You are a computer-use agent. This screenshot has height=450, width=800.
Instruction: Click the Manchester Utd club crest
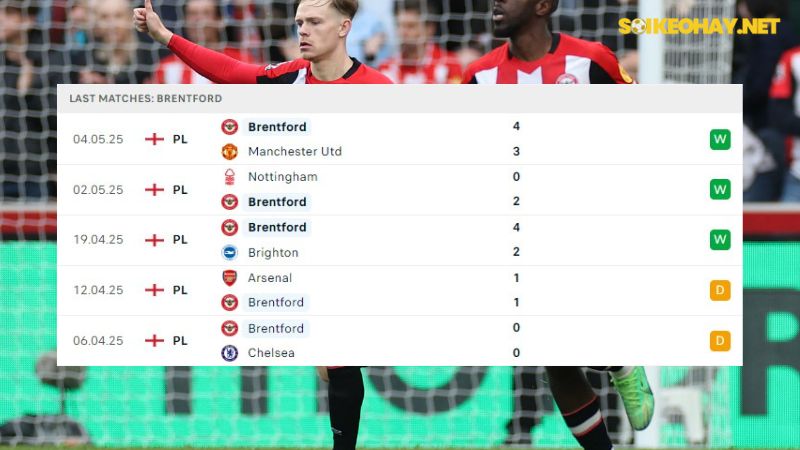(x=230, y=152)
